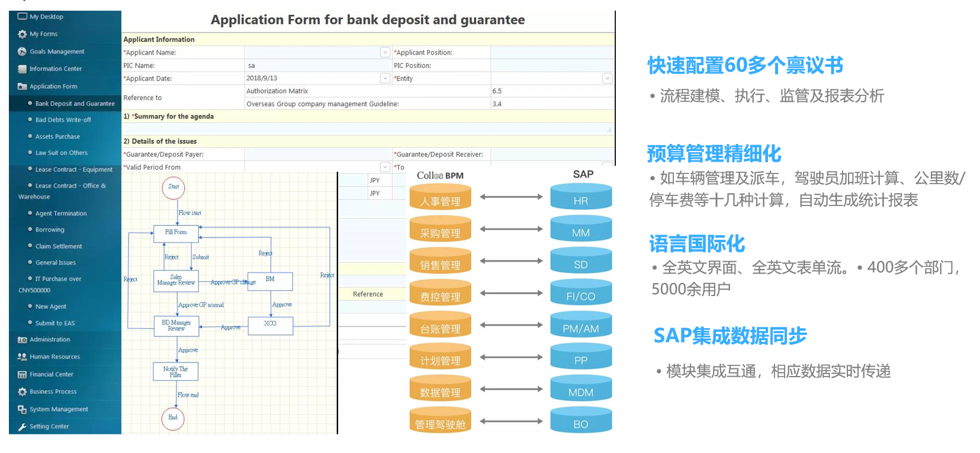
Task: Select the Goals Management icon
Action: point(22,52)
